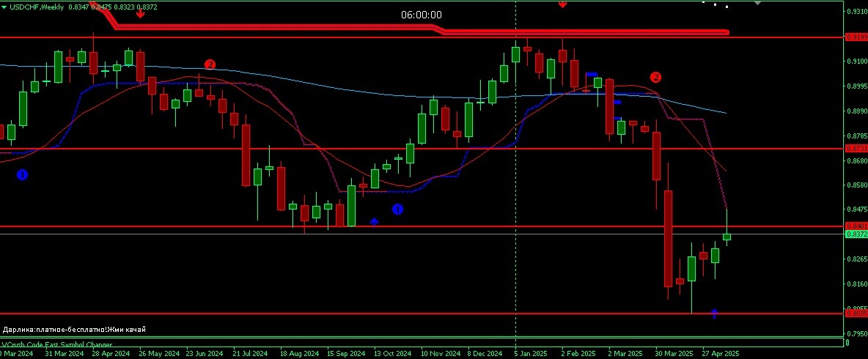Click the red circle 2 above June 2024 candles
The height and width of the screenshot is (359, 868).
[210, 64]
